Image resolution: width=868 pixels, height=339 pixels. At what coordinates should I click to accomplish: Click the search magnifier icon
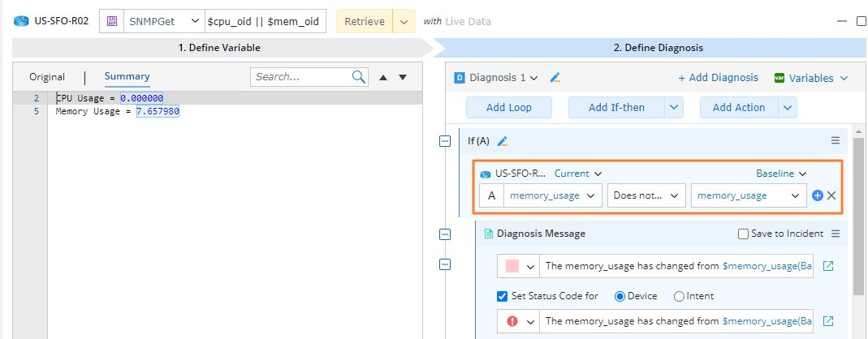pyautogui.click(x=359, y=77)
